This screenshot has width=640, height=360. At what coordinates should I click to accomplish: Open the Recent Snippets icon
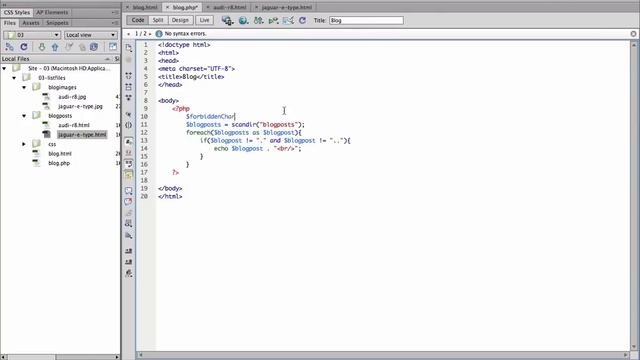coord(129,224)
